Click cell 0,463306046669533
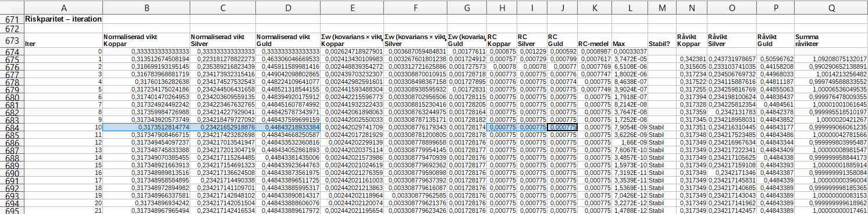The height and width of the screenshot is (214, 868). coord(288,59)
